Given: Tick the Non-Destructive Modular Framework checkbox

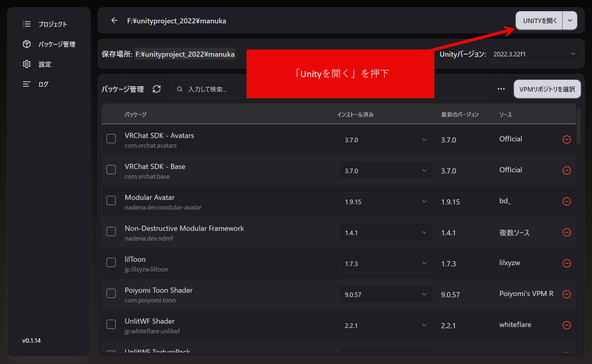Looking at the screenshot, I should click(111, 231).
